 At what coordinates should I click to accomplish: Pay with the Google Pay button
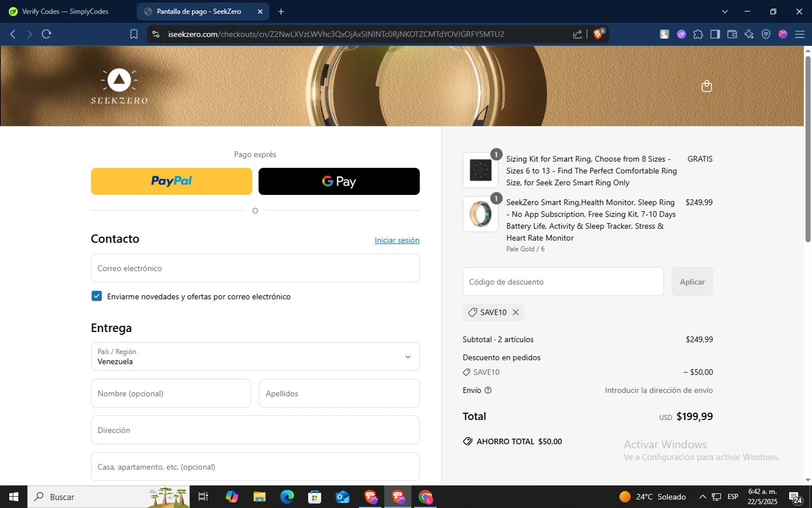pyautogui.click(x=339, y=181)
